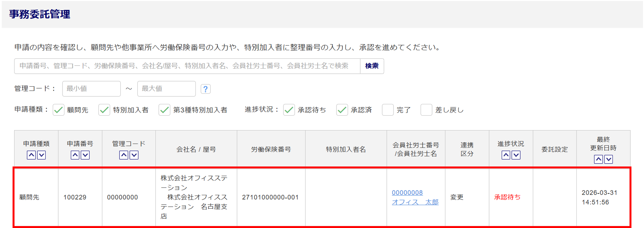Sort 管理コード column ascending
Viewport: 644px width, 228px height.
pos(124,155)
